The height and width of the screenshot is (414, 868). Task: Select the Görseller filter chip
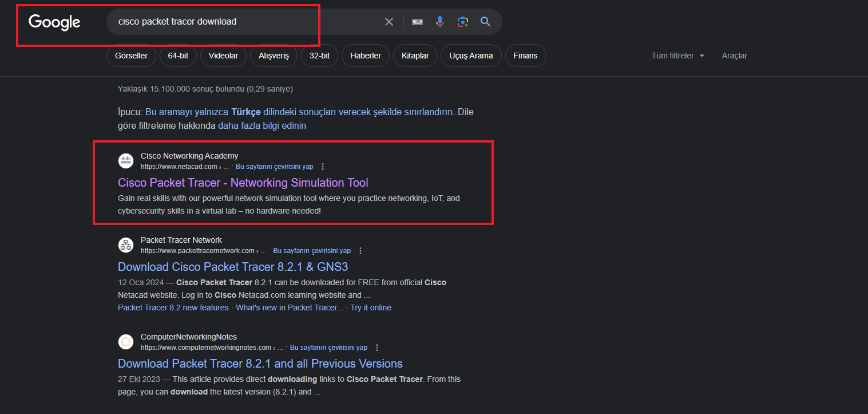[x=131, y=56]
